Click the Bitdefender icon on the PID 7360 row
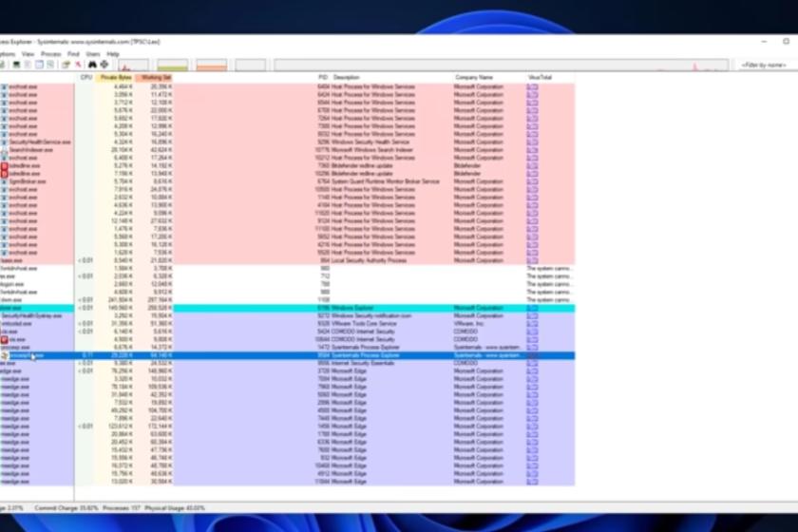 tap(4, 166)
